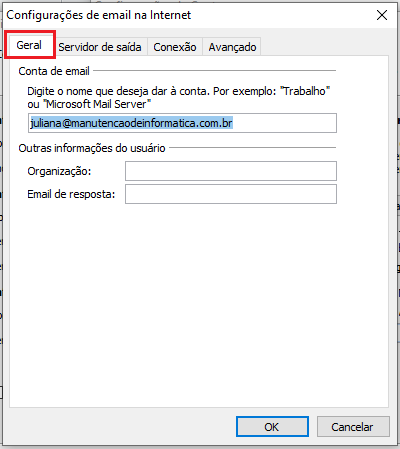Image resolution: width=400 pixels, height=449 pixels.
Task: Dismiss the dialog with Cancelar
Action: click(x=353, y=426)
